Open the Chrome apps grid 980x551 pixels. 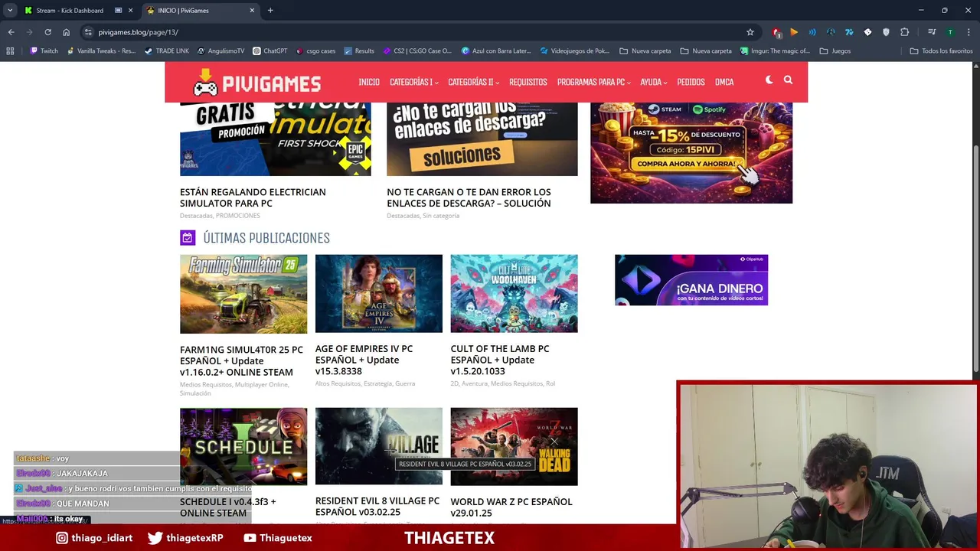10,51
